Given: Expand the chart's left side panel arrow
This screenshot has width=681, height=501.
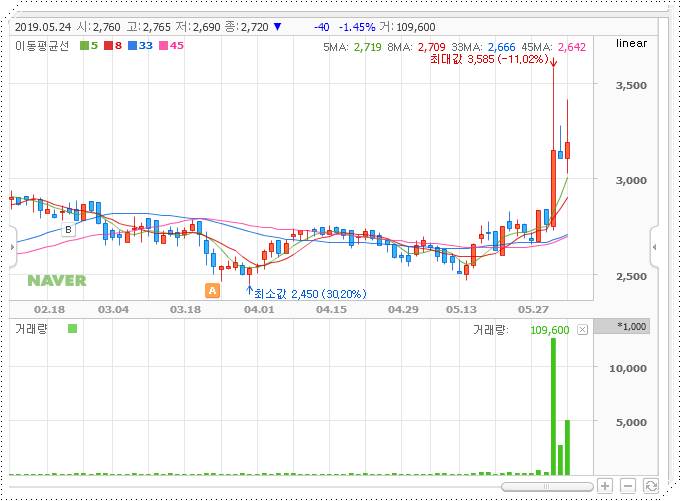Looking at the screenshot, I should (12, 247).
